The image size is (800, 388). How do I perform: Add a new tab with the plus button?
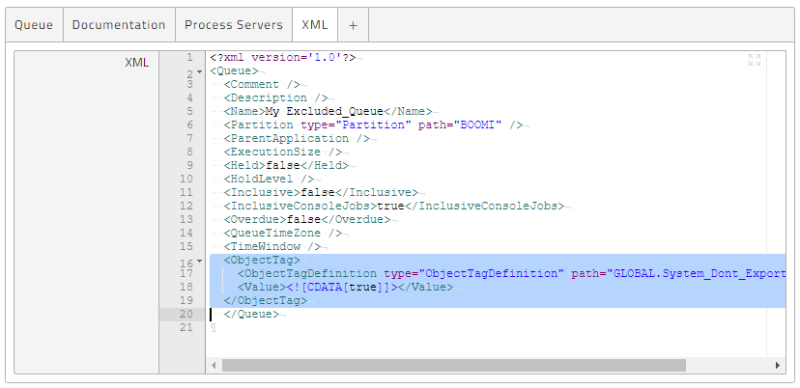(353, 25)
